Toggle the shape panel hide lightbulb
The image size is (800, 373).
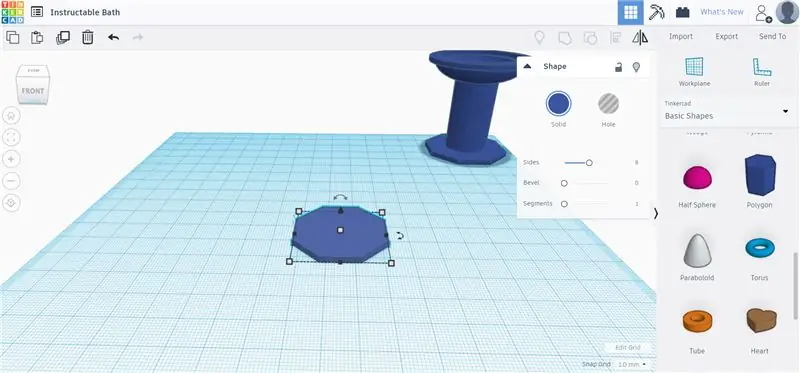tap(636, 67)
